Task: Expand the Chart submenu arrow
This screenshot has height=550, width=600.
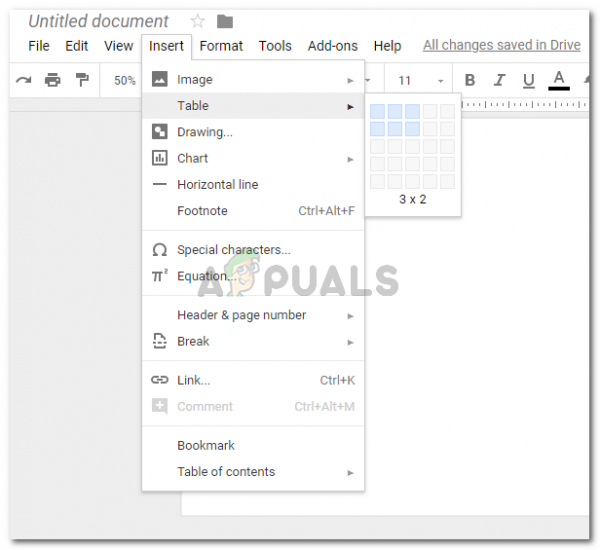Action: 350,159
